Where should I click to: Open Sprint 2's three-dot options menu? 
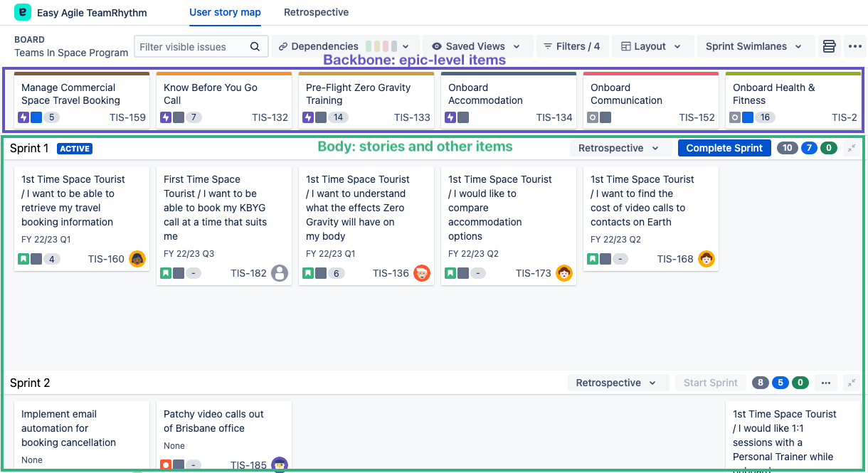click(825, 383)
